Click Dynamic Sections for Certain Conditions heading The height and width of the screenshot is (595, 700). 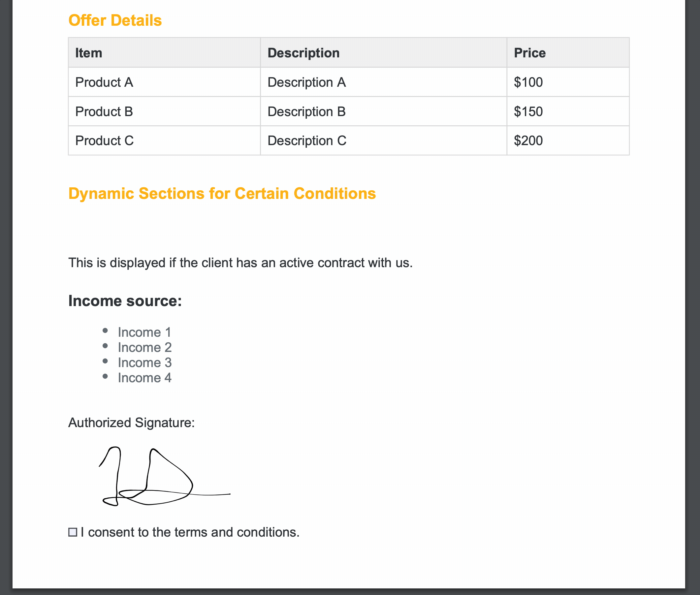point(222,194)
